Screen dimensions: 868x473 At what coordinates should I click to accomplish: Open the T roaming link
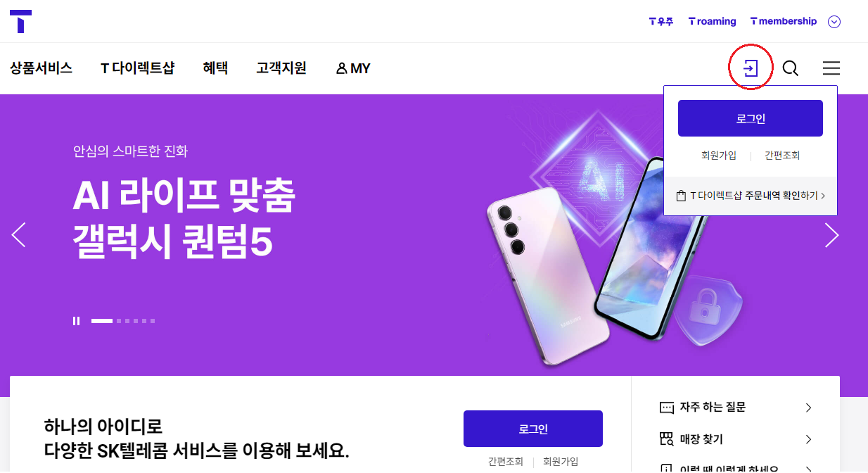[712, 21]
